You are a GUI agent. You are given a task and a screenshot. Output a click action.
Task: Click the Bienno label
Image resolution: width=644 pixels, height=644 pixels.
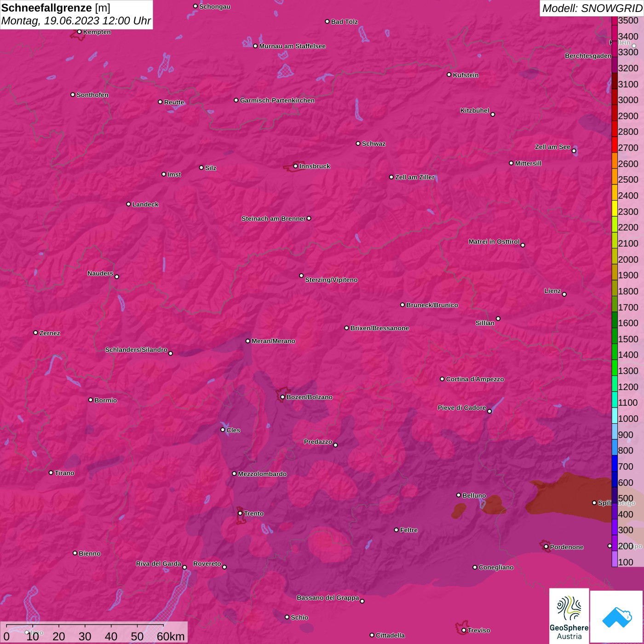click(x=89, y=553)
